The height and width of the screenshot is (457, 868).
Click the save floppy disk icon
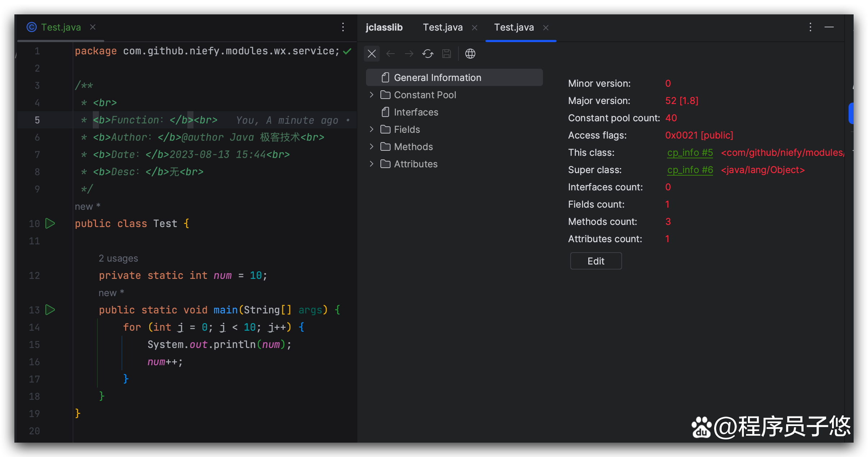coord(447,54)
